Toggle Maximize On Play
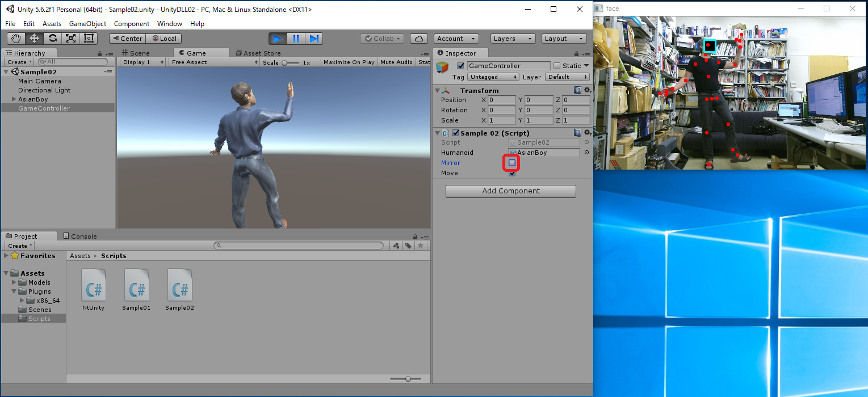 (x=349, y=62)
